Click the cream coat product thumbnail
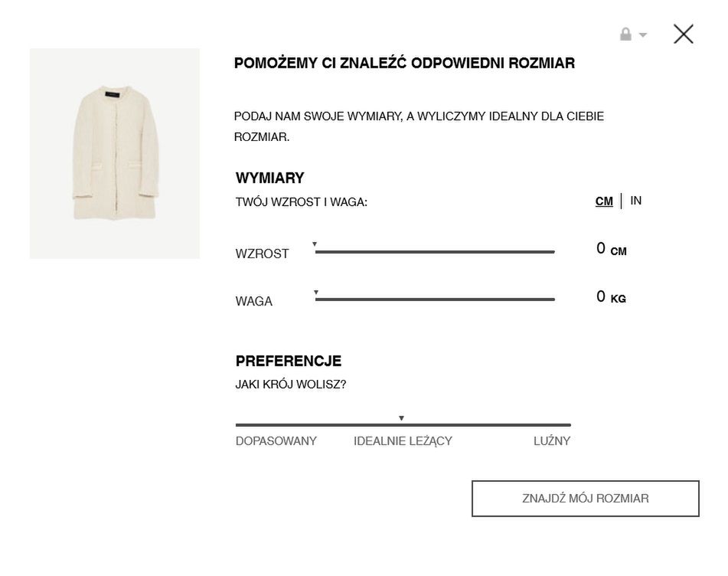The width and height of the screenshot is (728, 576). tap(115, 153)
